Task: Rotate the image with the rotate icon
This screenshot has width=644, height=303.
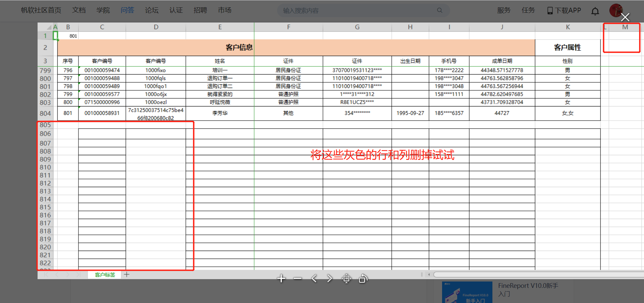Action: click(363, 278)
